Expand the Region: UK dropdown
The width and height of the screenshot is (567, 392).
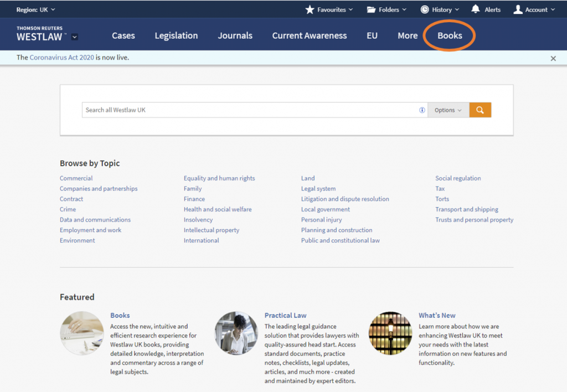[x=36, y=9]
